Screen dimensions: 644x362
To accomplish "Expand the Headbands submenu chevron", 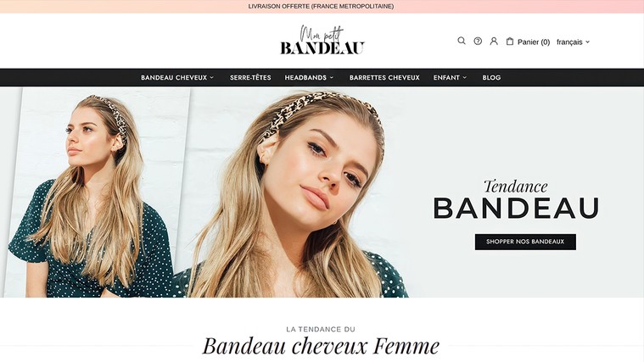I will coord(332,78).
